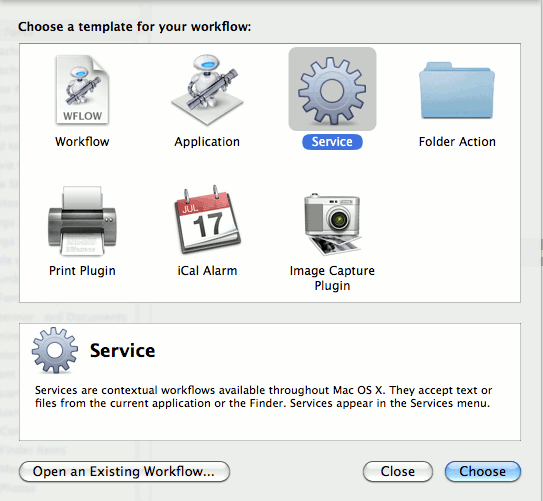Select the Application robot icon
This screenshot has width=543, height=501.
click(207, 89)
